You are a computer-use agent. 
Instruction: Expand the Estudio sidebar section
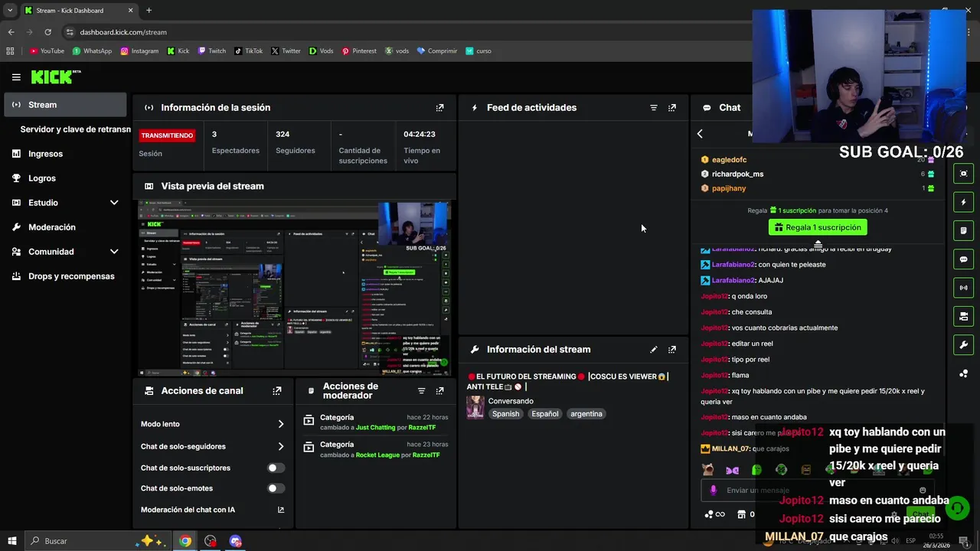pos(114,203)
